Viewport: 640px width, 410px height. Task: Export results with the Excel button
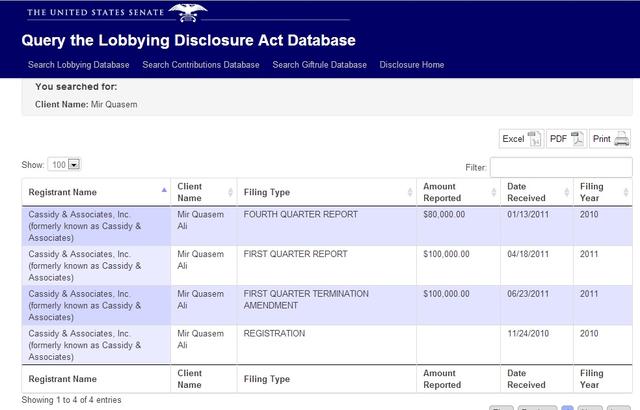[521, 139]
